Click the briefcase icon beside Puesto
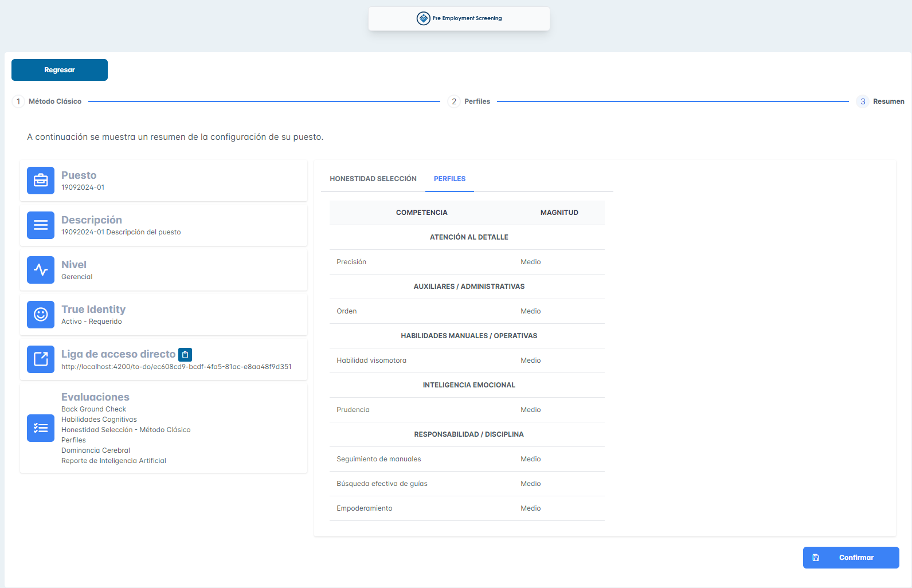The image size is (912, 588). 41,181
